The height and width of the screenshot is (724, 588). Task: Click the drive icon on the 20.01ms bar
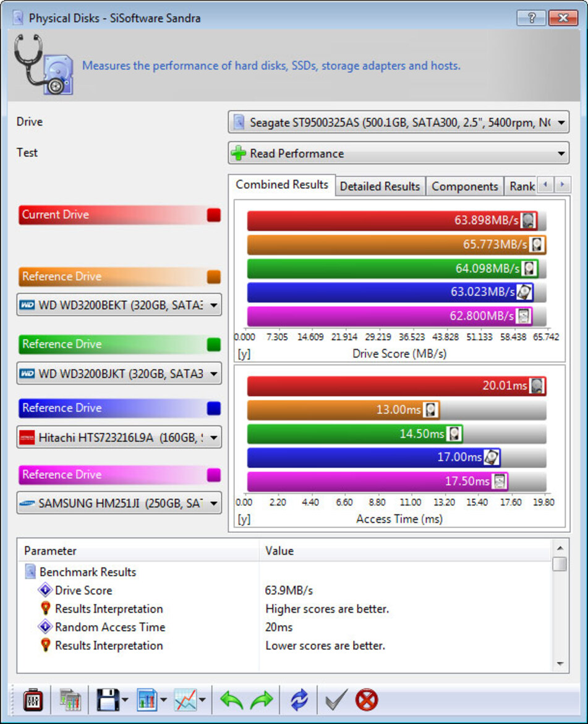(x=537, y=386)
